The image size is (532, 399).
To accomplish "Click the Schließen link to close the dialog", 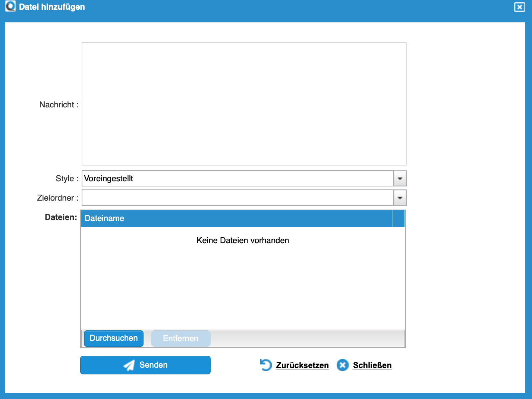I will pos(372,365).
